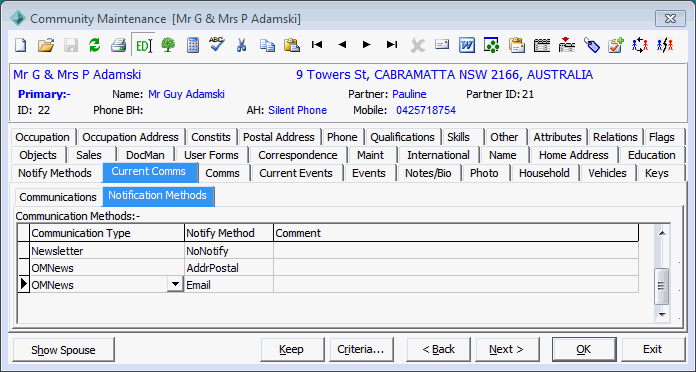Click the grid scrollbar down arrow
The width and height of the screenshot is (696, 372).
click(x=662, y=314)
